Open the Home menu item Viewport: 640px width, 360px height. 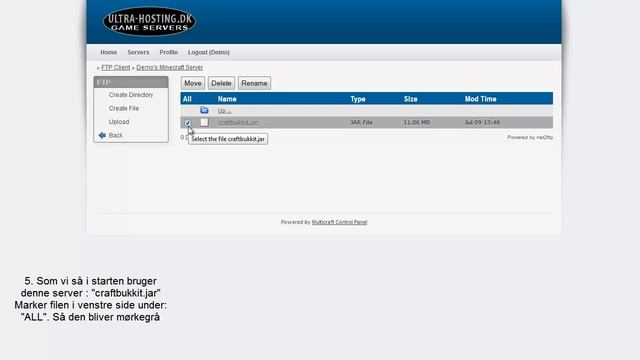(x=109, y=52)
